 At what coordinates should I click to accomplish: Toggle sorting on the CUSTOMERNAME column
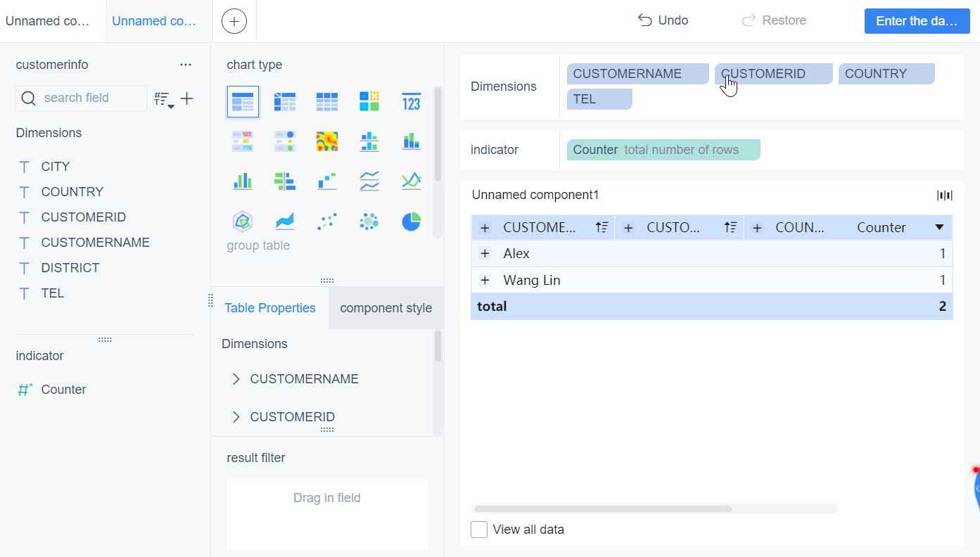tap(602, 227)
